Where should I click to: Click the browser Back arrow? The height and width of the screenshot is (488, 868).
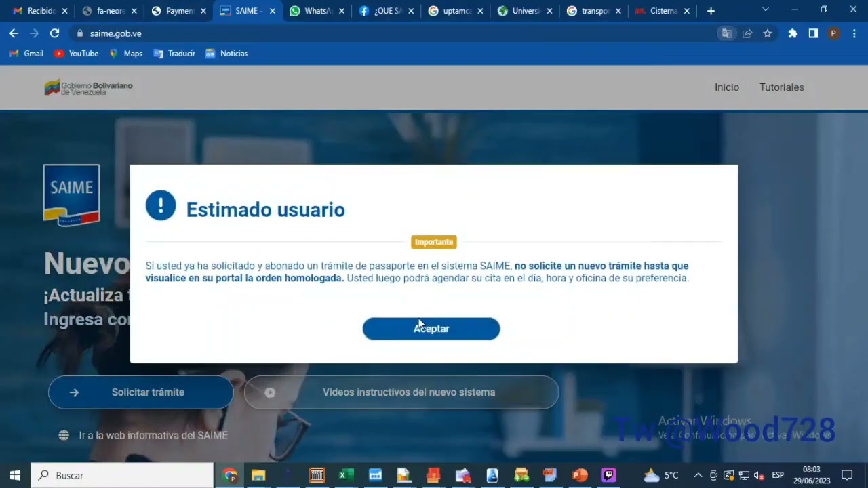pyautogui.click(x=14, y=33)
